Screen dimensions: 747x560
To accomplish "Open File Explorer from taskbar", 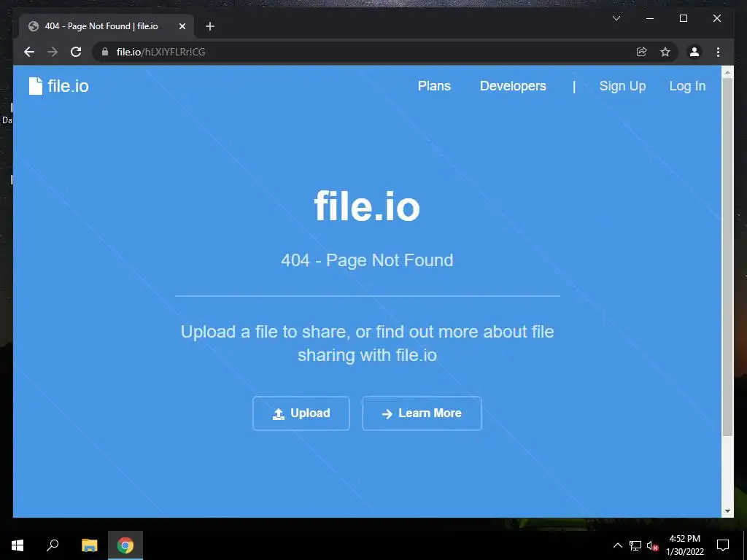I will point(89,545).
